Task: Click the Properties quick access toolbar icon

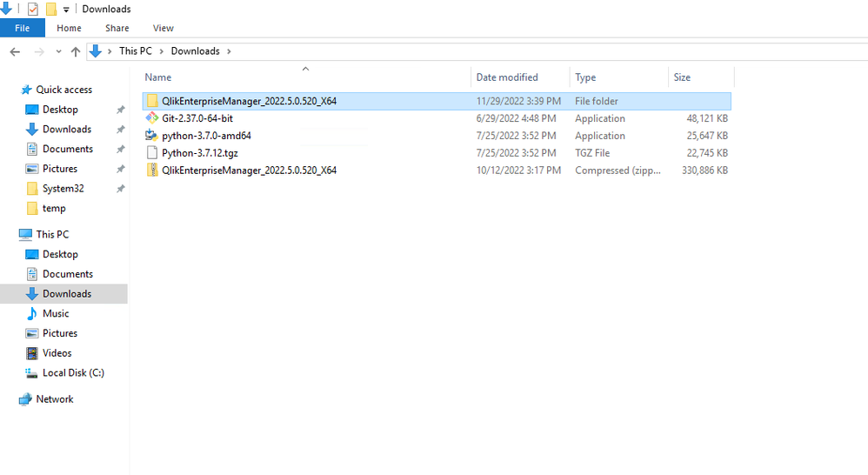Action: pyautogui.click(x=33, y=9)
